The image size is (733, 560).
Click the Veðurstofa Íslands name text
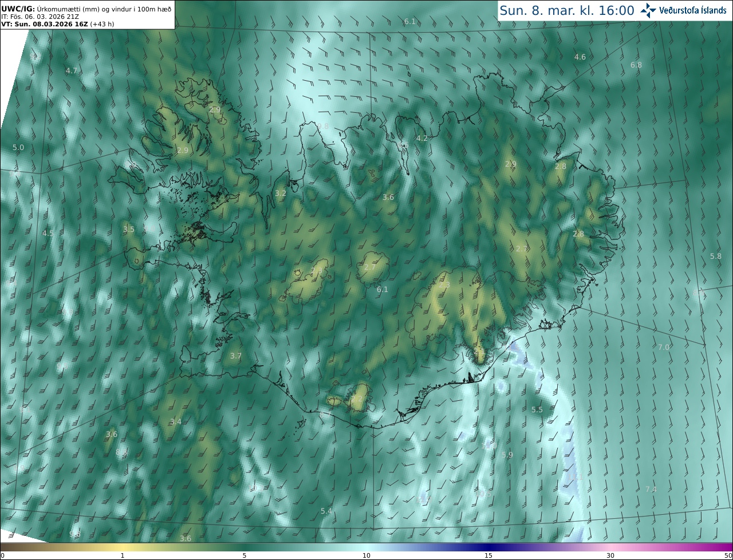click(693, 10)
